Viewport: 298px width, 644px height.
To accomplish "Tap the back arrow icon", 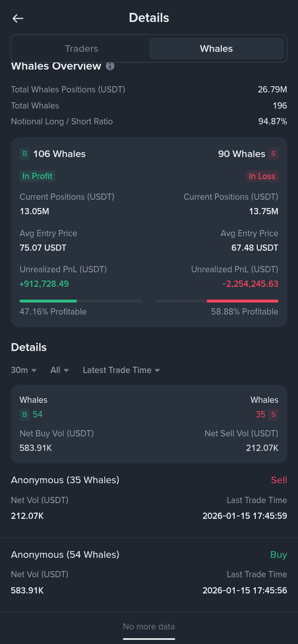I will pos(18,18).
